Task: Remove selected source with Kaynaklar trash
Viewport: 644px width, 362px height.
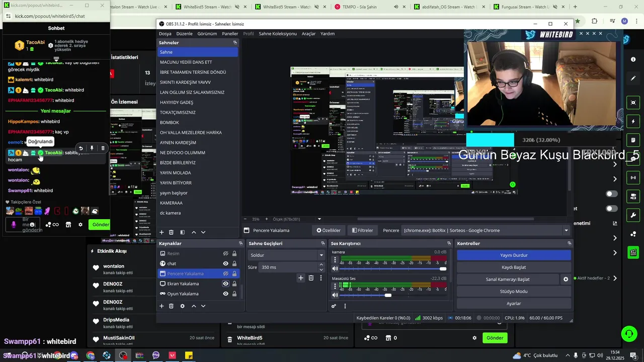Action: coord(171,306)
